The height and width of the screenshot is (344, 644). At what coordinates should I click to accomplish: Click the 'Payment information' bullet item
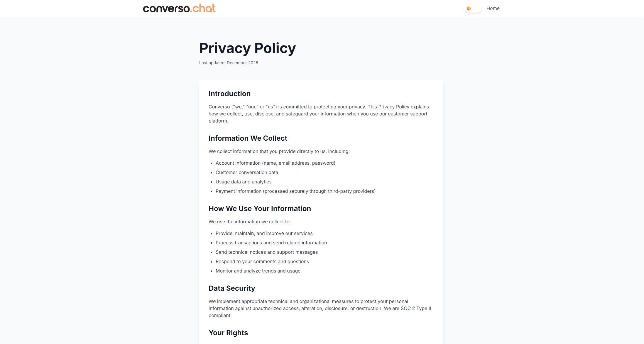coord(295,191)
